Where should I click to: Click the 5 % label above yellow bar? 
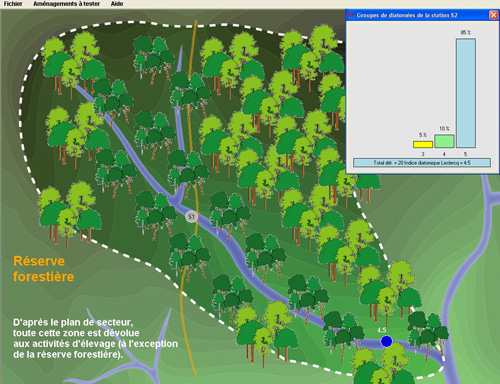[423, 135]
